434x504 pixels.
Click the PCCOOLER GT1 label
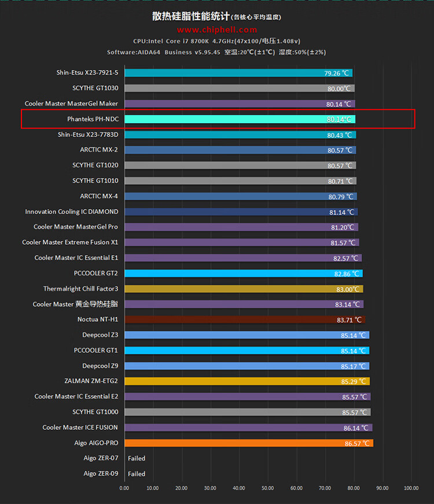pos(96,350)
